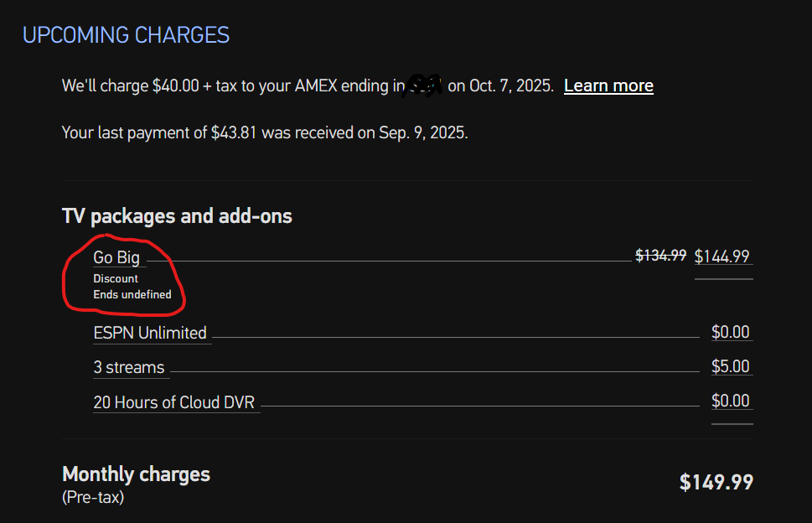Click the $144.99 Go Big price

tap(722, 256)
